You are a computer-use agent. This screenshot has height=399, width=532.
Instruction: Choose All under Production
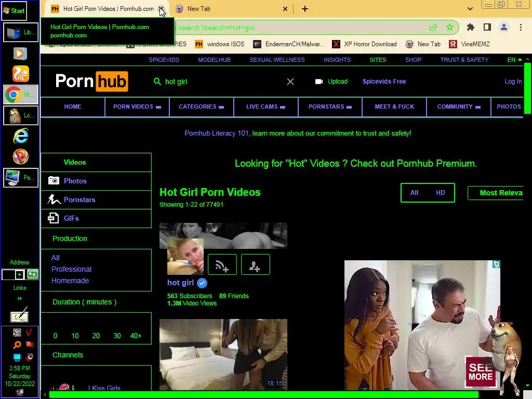pos(55,258)
